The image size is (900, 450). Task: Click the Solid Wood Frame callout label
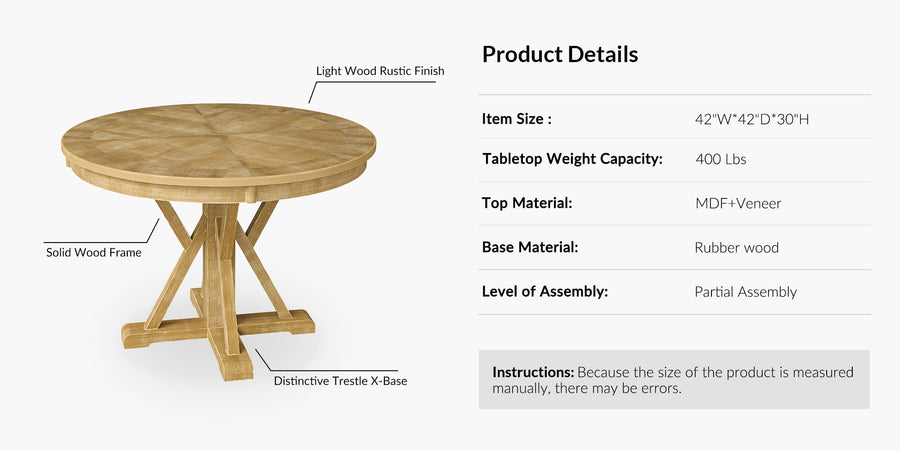click(94, 253)
